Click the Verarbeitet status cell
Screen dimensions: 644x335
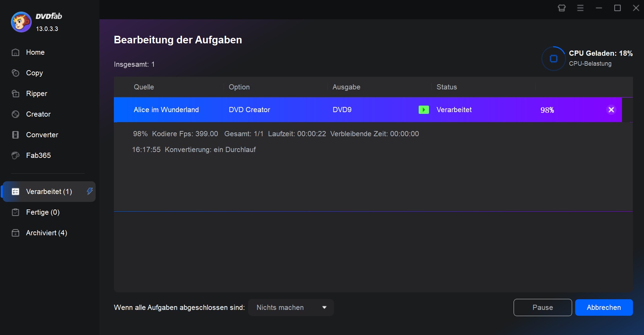[x=454, y=110]
